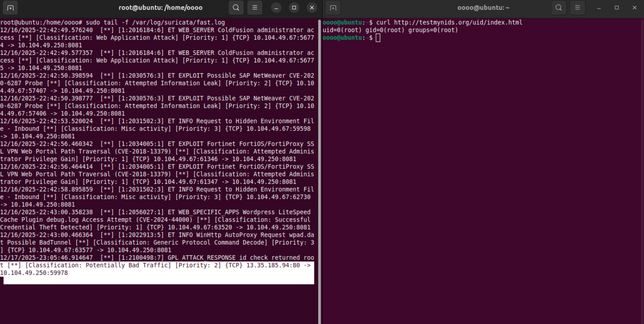Minimize the oooo@ubuntu terminal window
644x324 pixels.
point(599,8)
